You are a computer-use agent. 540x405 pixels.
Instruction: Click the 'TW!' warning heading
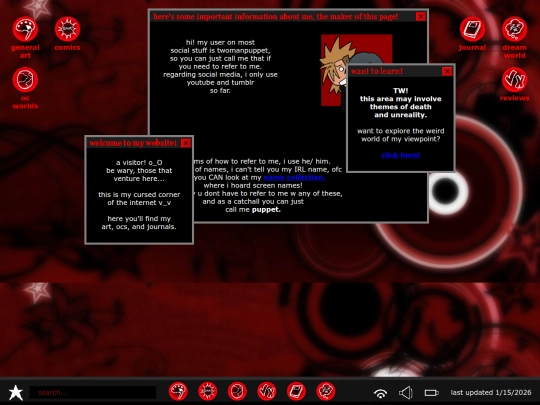pos(401,91)
